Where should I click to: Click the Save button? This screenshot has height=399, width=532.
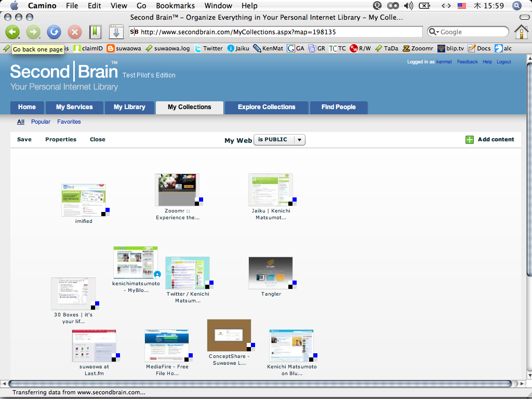click(x=24, y=139)
